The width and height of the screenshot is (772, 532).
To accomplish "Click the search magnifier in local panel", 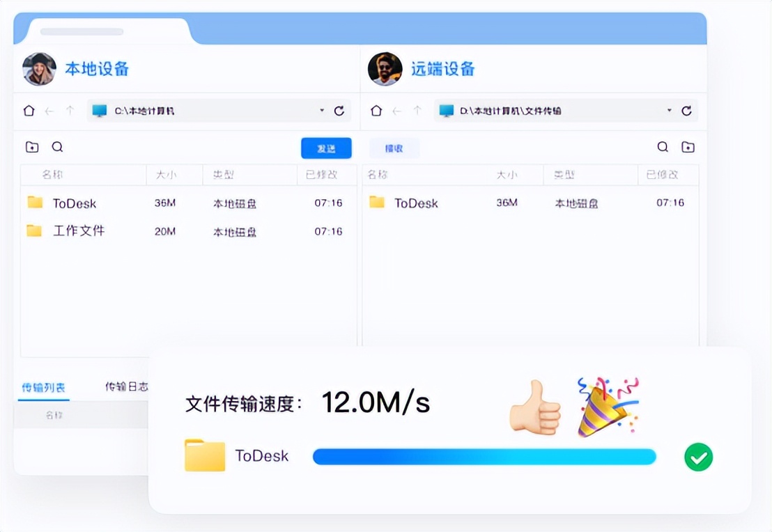I will pos(57,147).
